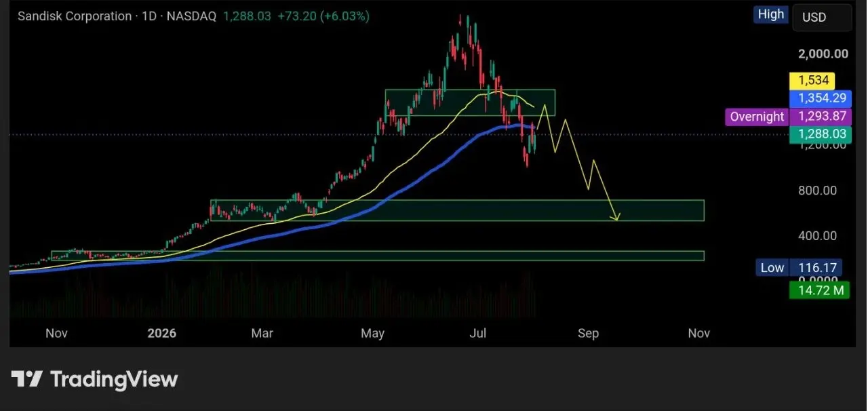This screenshot has width=868, height=411.
Task: Click the 400.00 price axis level
Action: [817, 236]
